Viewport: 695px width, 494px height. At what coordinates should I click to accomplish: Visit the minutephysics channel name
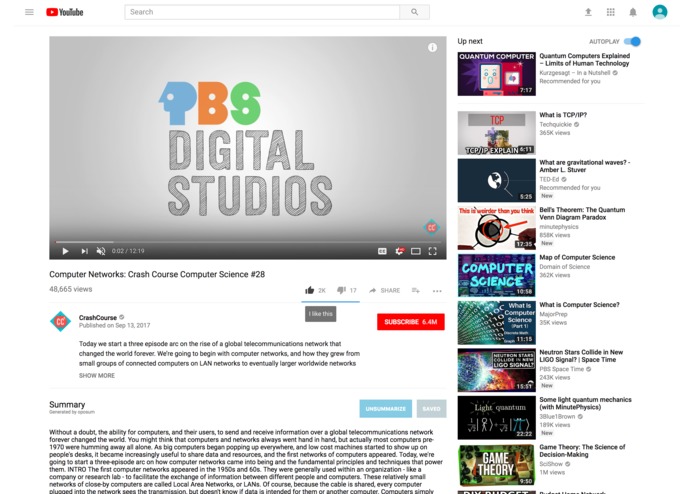[x=559, y=227]
